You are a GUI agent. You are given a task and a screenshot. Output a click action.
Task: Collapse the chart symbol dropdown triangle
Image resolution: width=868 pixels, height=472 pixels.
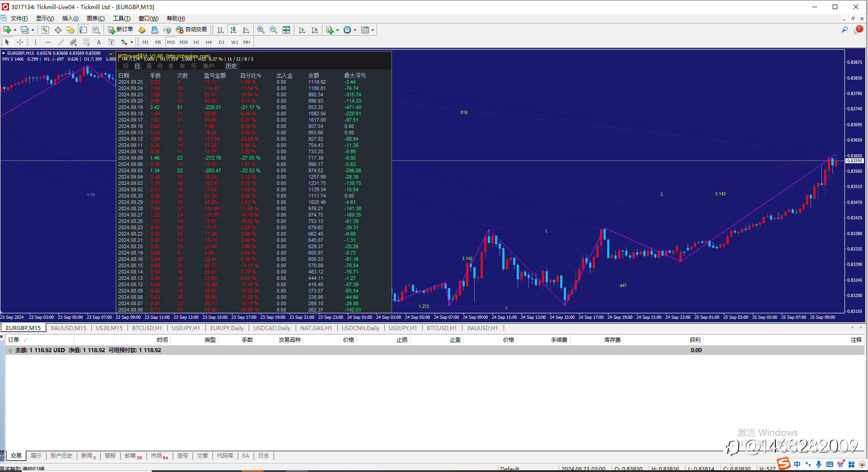[4, 53]
